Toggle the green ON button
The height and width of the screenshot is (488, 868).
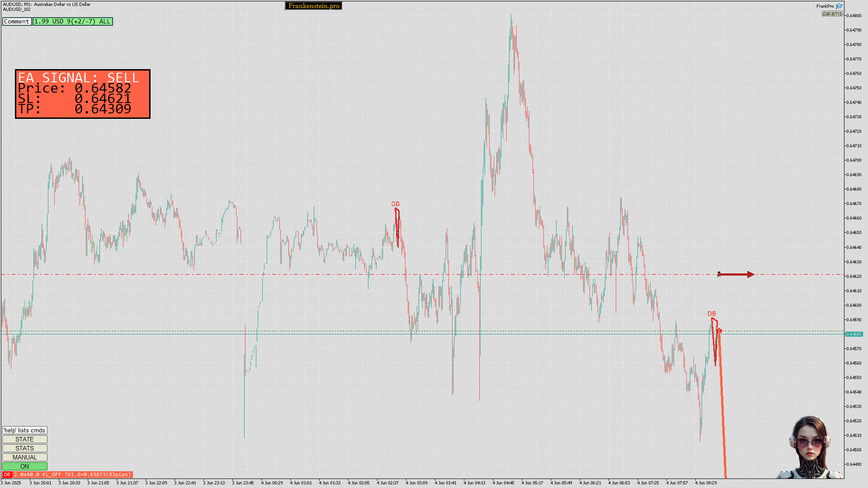click(24, 466)
